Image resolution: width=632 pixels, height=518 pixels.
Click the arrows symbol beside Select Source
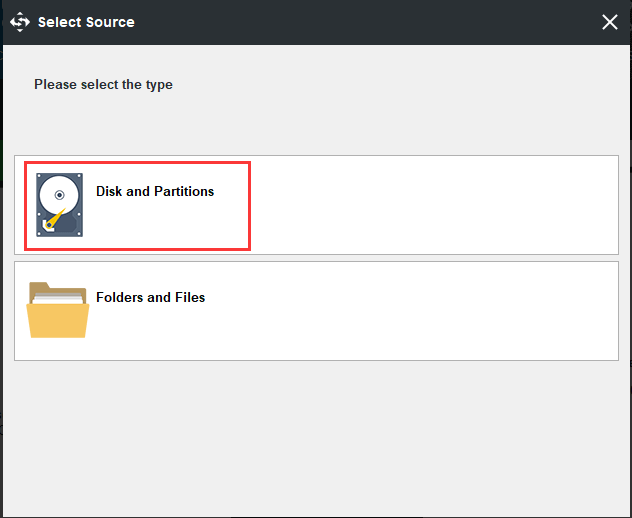(x=20, y=22)
